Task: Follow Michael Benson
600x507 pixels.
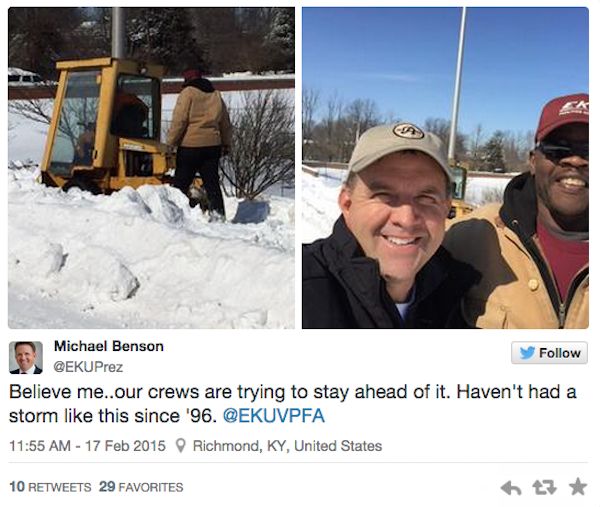Action: (549, 352)
